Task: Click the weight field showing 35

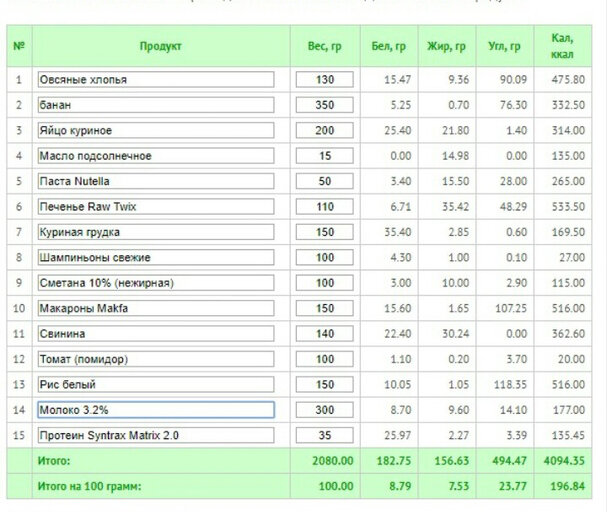Action: [325, 435]
